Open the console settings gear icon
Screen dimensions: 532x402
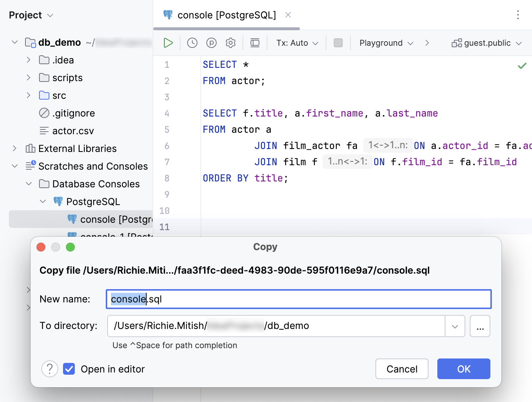(230, 43)
